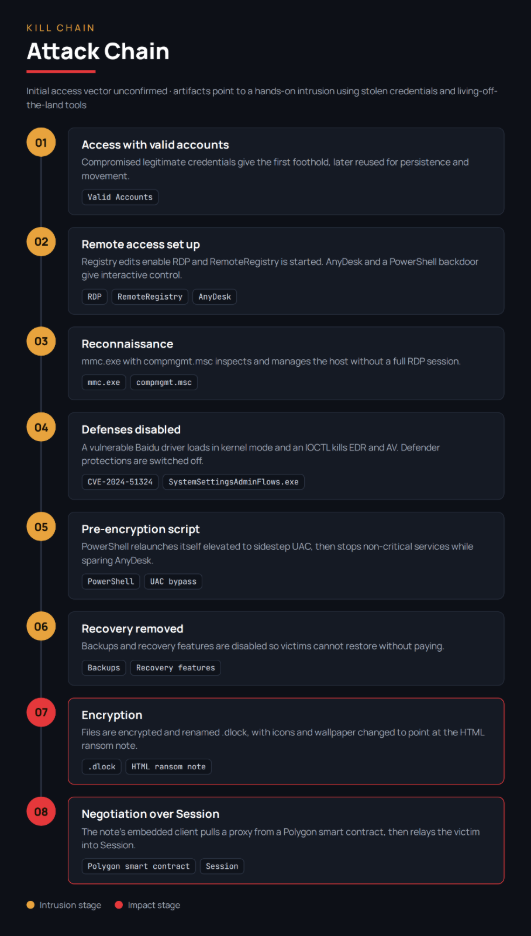Select the red 07 Encryption circle

click(41, 712)
